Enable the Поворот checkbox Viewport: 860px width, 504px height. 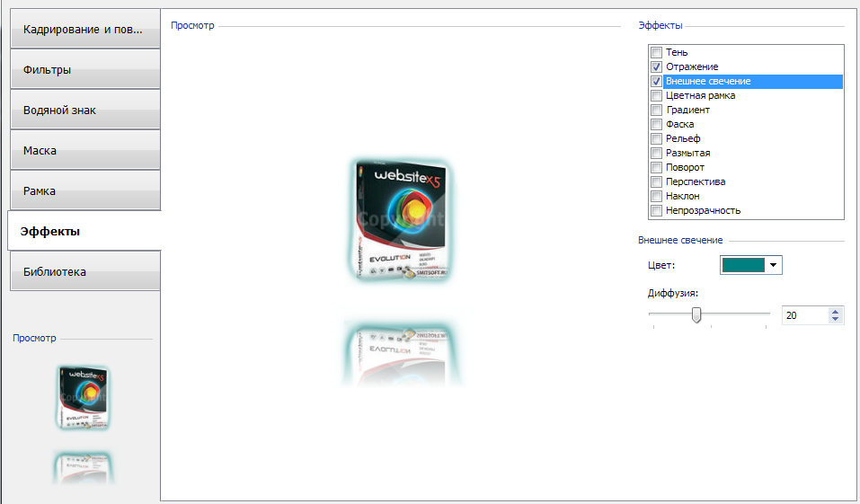click(657, 167)
